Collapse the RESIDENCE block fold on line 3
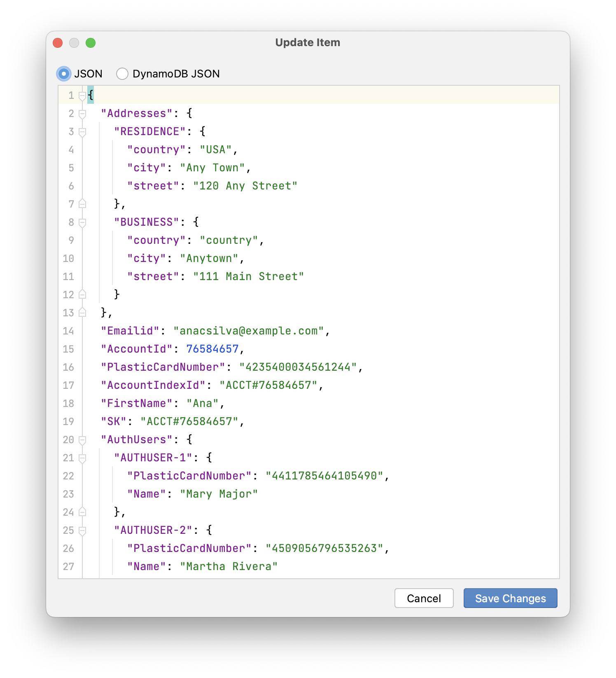This screenshot has height=678, width=616. click(82, 132)
